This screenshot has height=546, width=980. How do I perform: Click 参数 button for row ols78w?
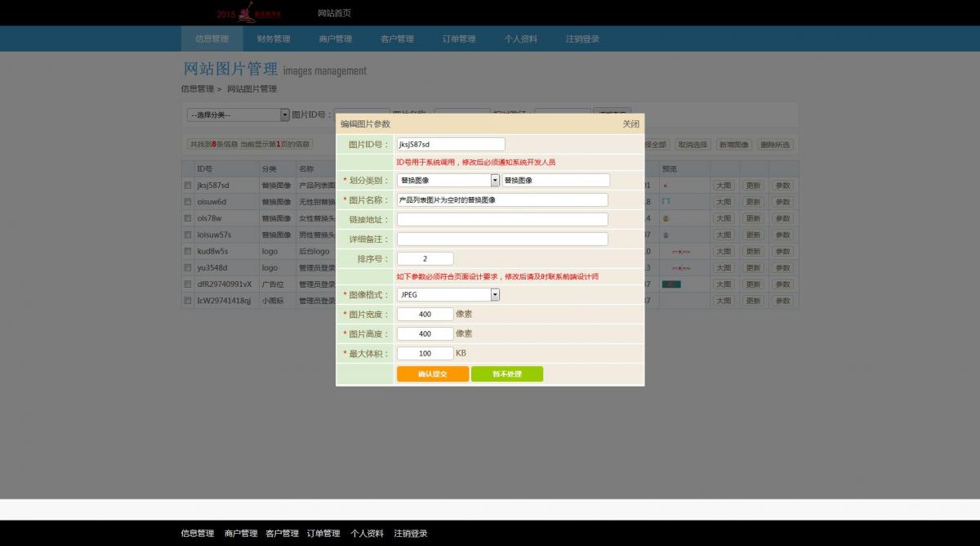pos(782,218)
